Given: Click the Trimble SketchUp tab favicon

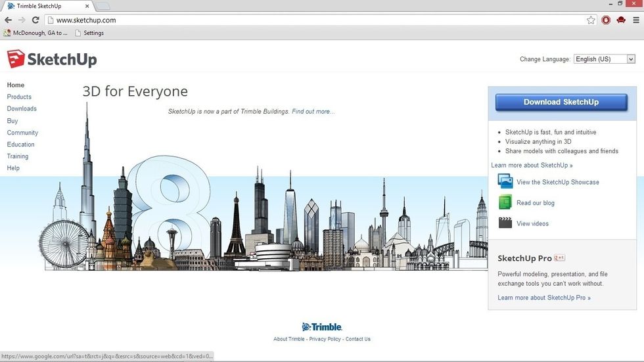Looking at the screenshot, I should coord(11,6).
